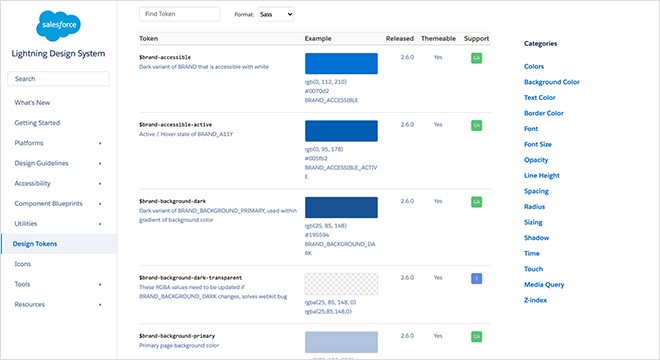Focus the sidebar Search field
Screen dimensions: 660x360
click(x=59, y=79)
